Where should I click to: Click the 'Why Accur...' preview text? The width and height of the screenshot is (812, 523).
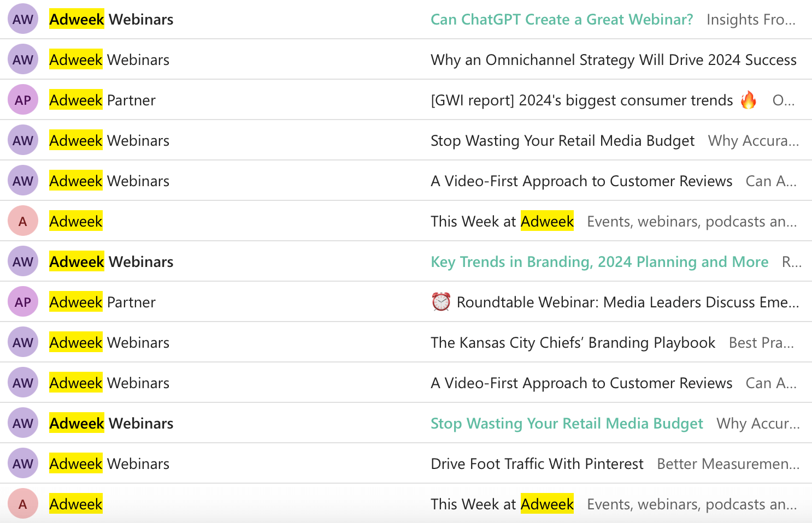pos(758,423)
